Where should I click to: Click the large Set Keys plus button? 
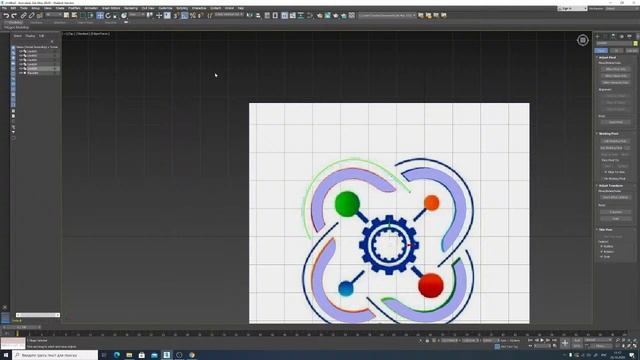pos(565,343)
